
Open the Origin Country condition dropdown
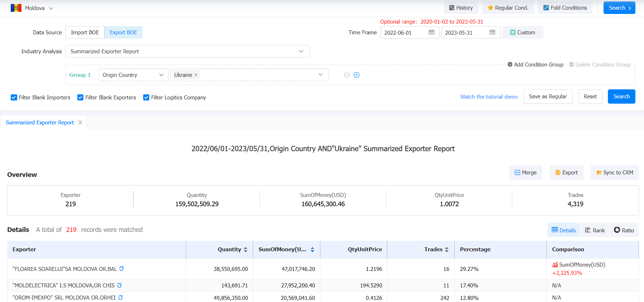(134, 75)
